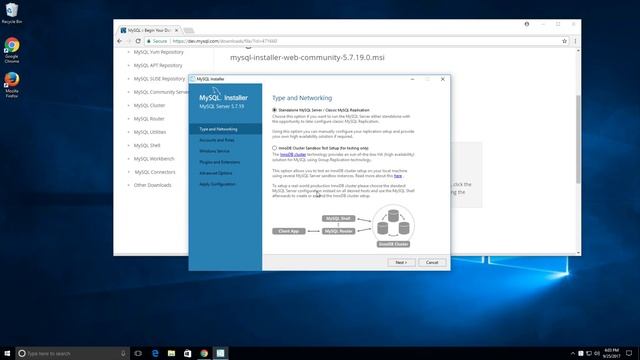Open File Explorer from taskbar
This screenshot has width=640, height=360.
(x=171, y=353)
